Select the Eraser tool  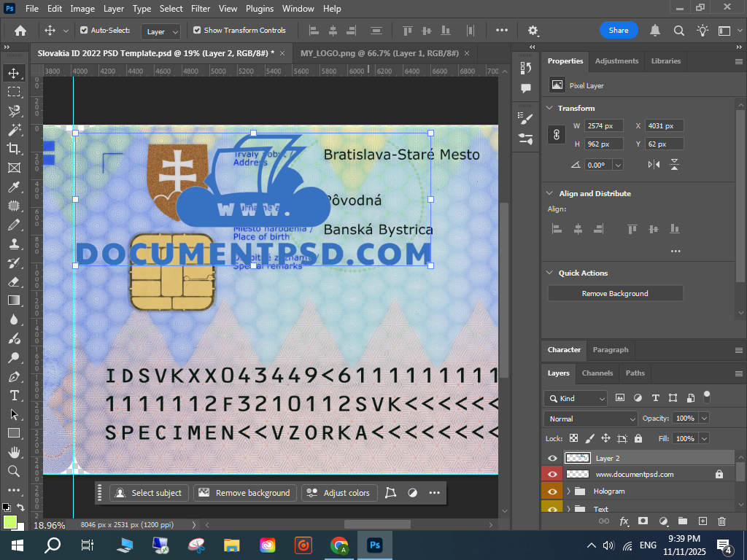(x=14, y=281)
